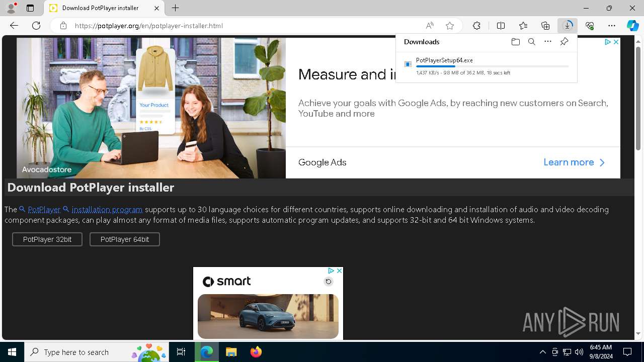Screen dimensions: 644x362
Task: Open the Tab actions menu icon
Action: (x=30, y=8)
